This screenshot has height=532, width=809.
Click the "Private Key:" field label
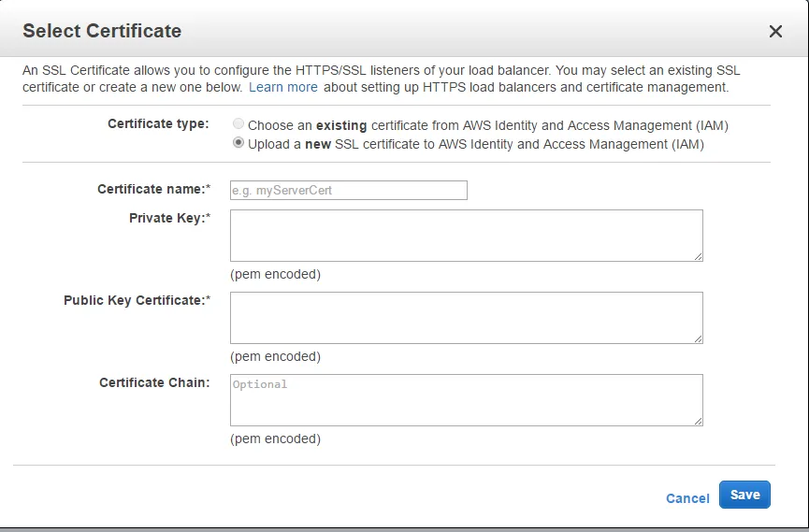(x=169, y=218)
